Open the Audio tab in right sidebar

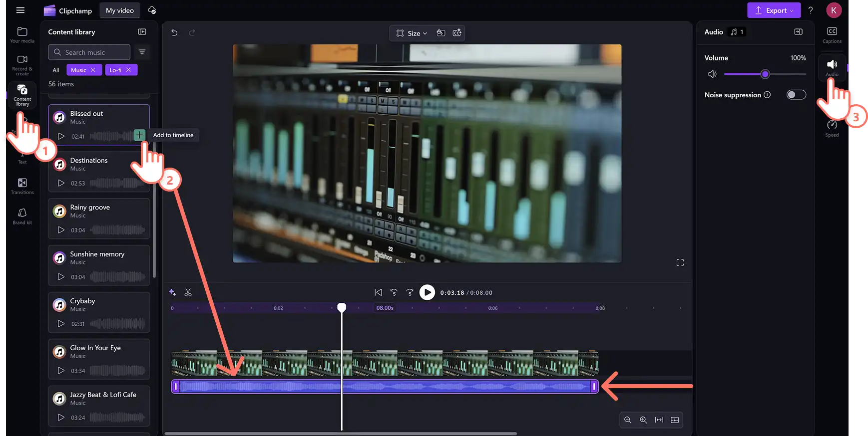[832, 67]
